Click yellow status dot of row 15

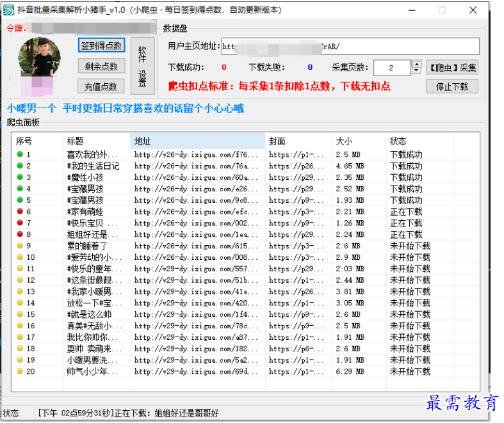pos(20,314)
